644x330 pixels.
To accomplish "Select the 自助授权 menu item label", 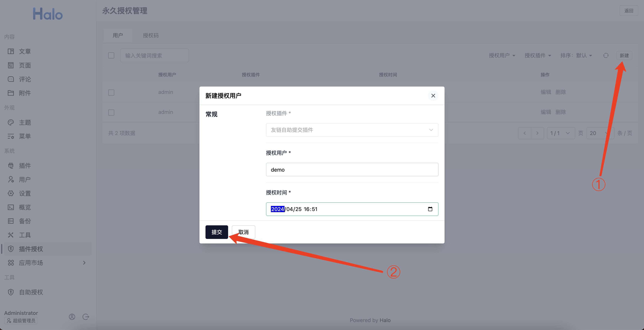I will [x=31, y=292].
